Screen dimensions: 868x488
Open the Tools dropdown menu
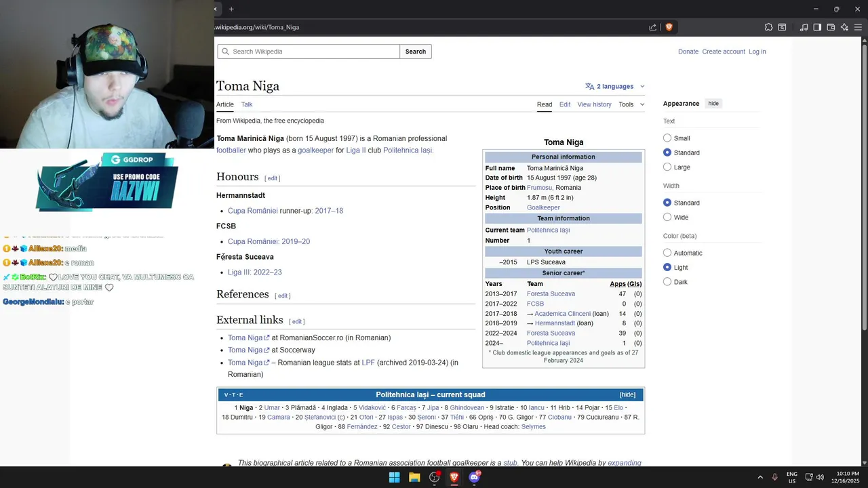point(631,104)
